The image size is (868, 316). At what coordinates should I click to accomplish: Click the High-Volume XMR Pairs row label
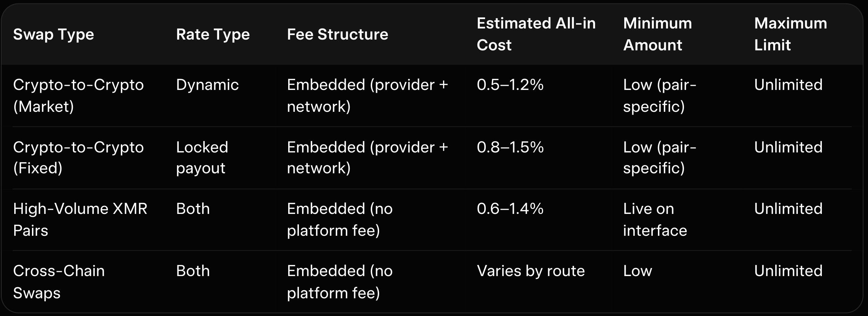80,219
